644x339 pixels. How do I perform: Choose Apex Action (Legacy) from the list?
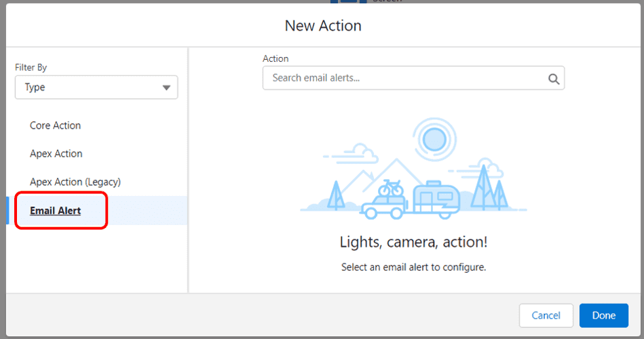[75, 182]
